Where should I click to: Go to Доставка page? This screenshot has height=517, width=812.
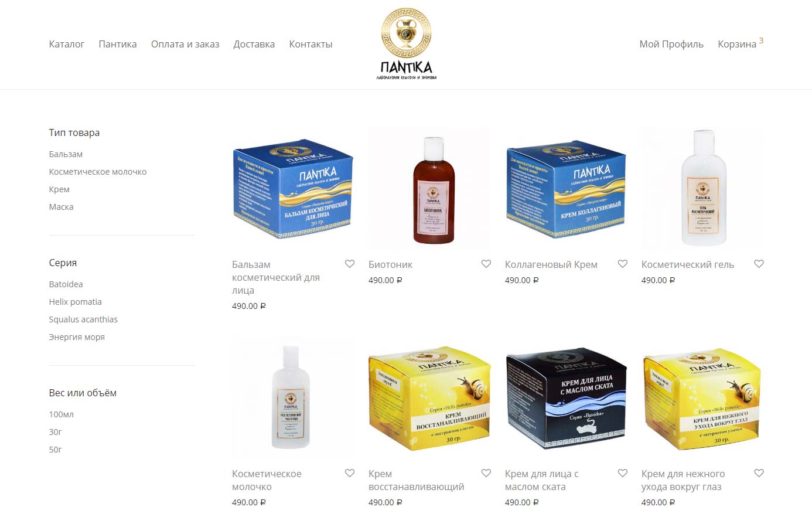pyautogui.click(x=254, y=44)
